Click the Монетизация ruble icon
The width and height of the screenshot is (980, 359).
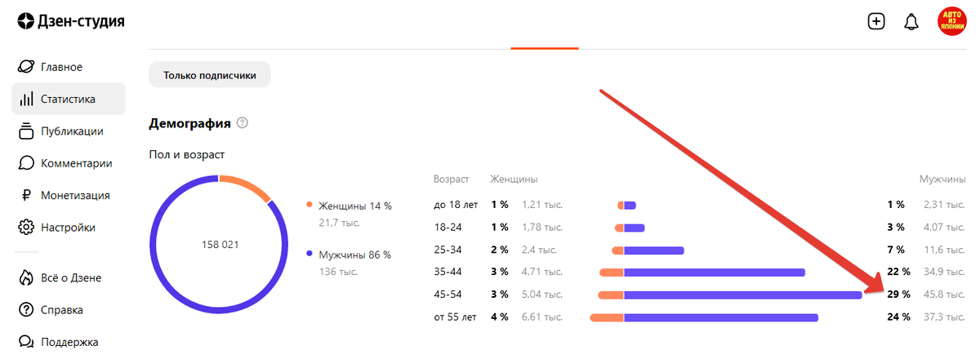point(26,196)
